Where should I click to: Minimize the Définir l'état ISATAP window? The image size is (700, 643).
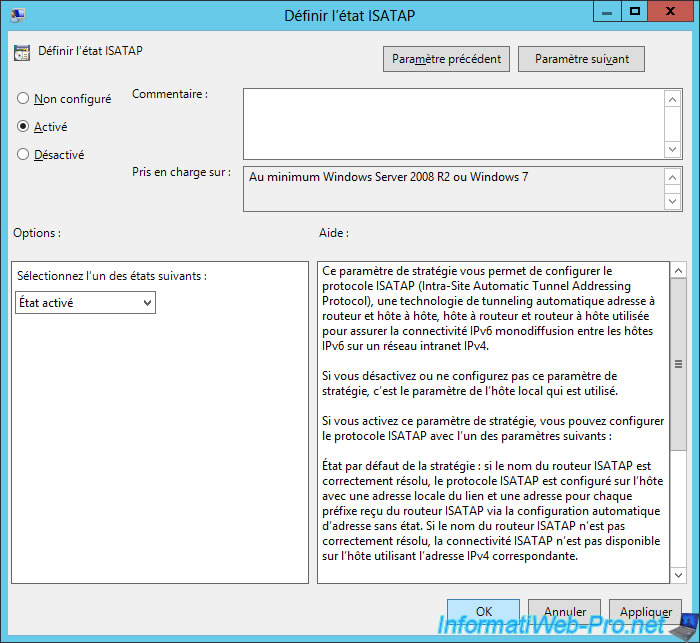click(x=607, y=12)
